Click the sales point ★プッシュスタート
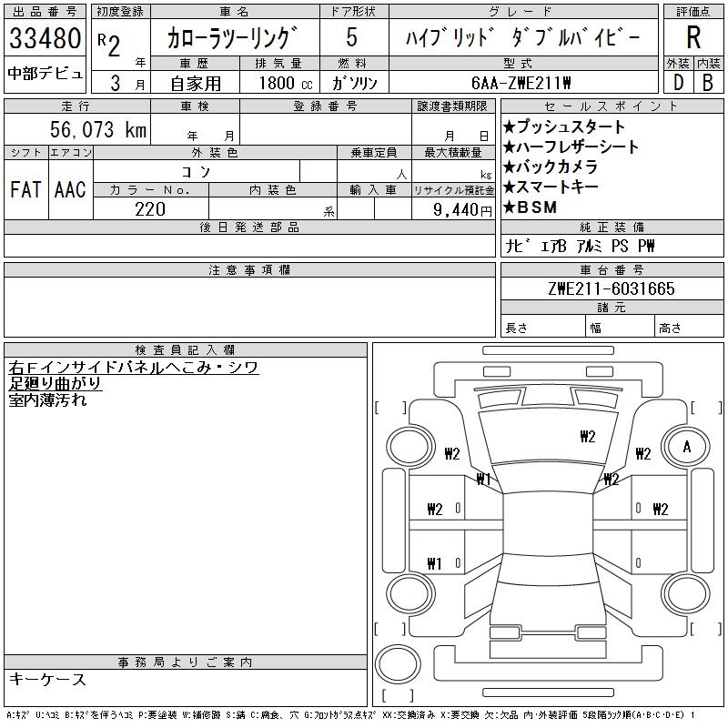This screenshot has width=728, height=728. [564, 126]
